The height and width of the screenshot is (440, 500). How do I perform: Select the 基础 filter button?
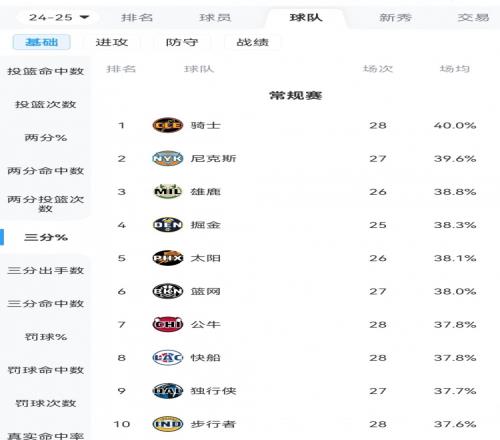pos(42,42)
